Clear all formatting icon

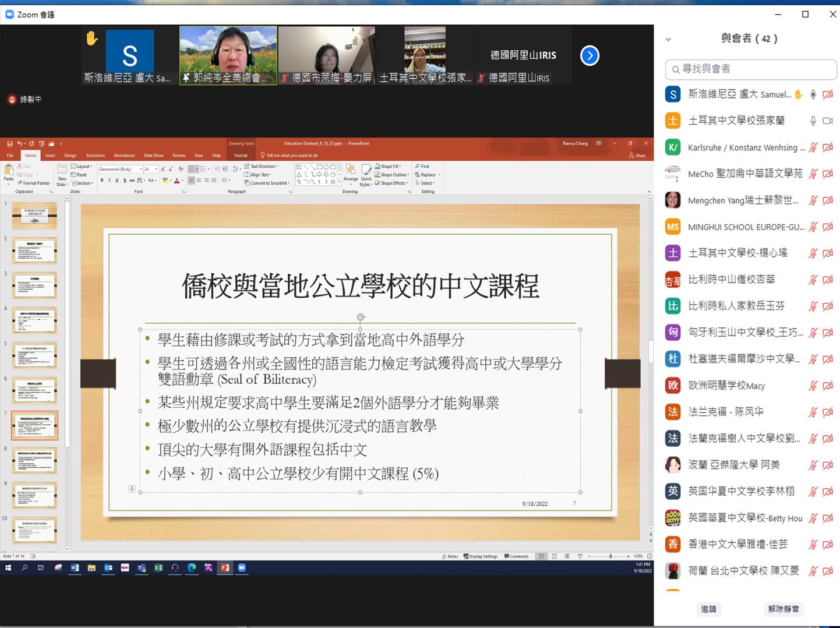pyautogui.click(x=181, y=169)
